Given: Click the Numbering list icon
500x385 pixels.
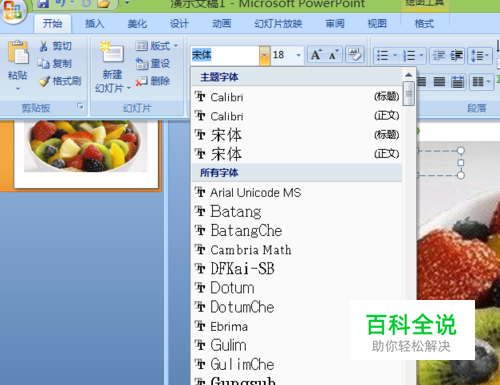Looking at the screenshot, I should click(x=409, y=55).
